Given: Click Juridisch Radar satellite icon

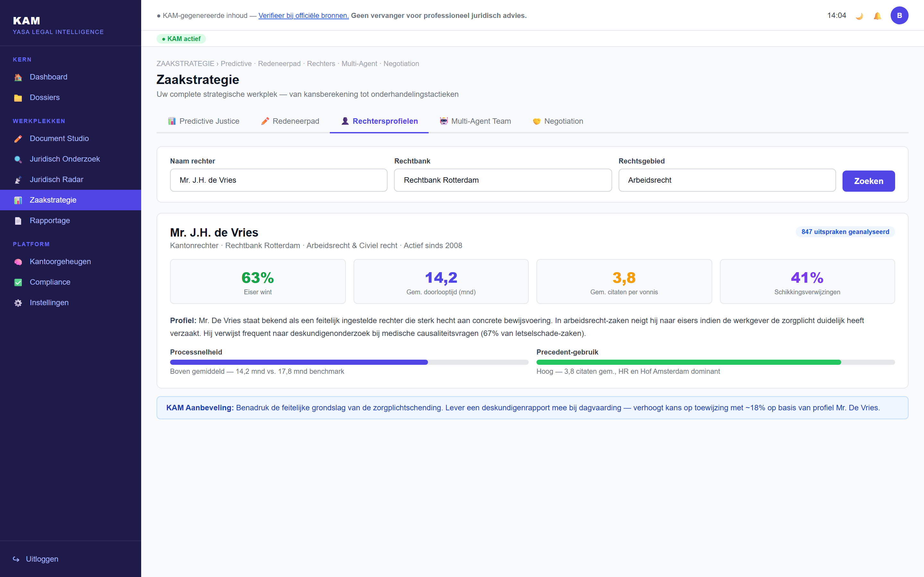Looking at the screenshot, I should click(x=18, y=180).
